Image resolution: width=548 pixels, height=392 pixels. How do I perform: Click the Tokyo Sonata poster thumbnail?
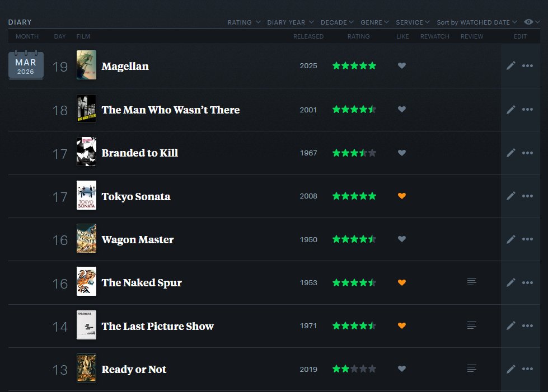pos(86,195)
